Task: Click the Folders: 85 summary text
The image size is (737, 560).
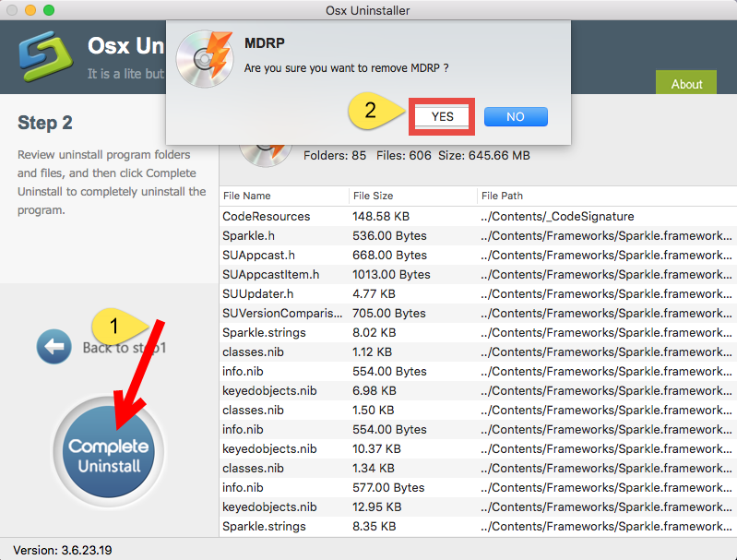Action: tap(335, 155)
